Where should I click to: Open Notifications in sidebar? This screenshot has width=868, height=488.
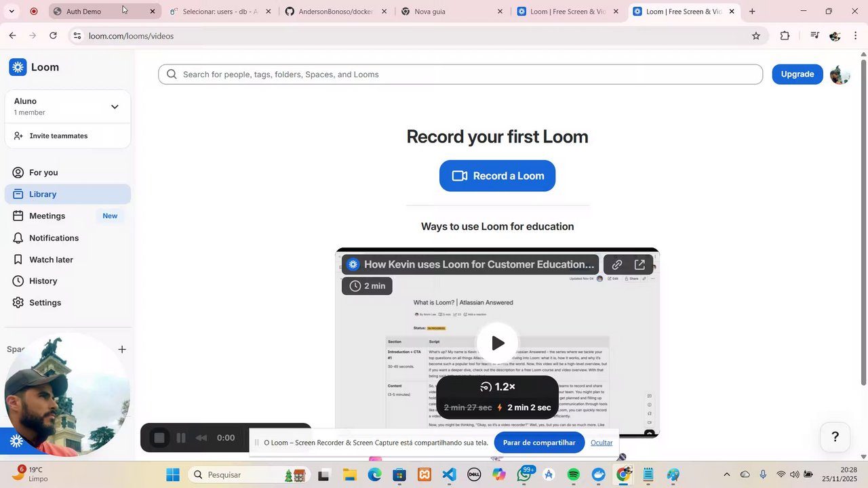68,238
